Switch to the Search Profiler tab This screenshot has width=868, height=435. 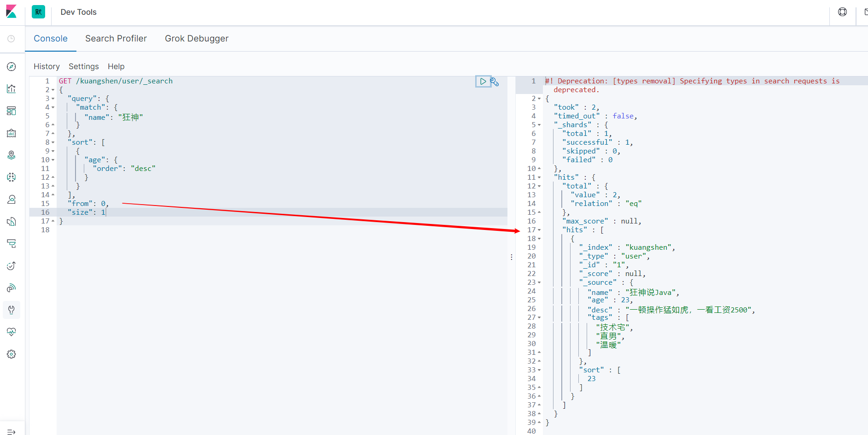(116, 39)
